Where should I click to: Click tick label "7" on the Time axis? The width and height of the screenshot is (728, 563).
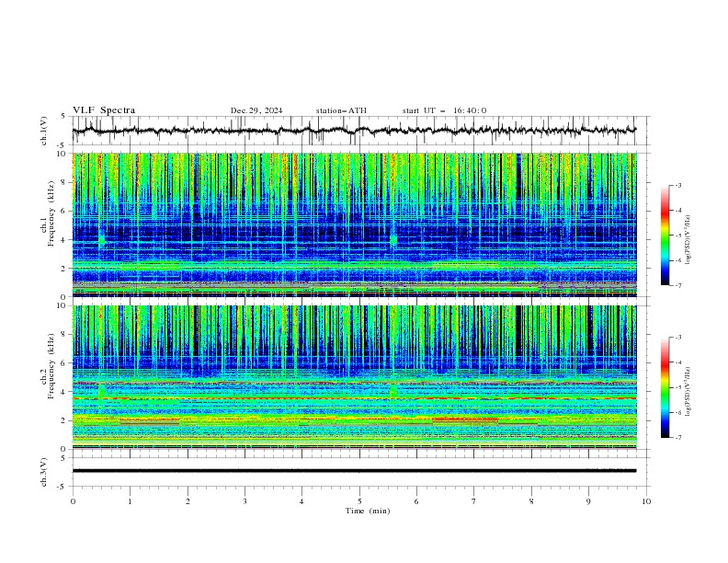click(474, 501)
